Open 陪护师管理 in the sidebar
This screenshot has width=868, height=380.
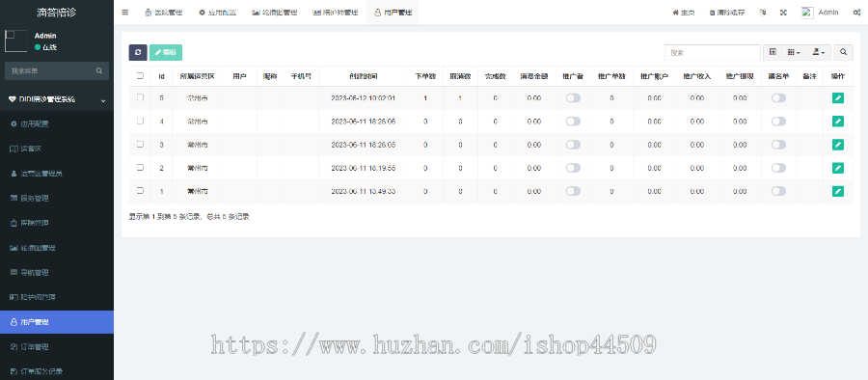pos(57,297)
